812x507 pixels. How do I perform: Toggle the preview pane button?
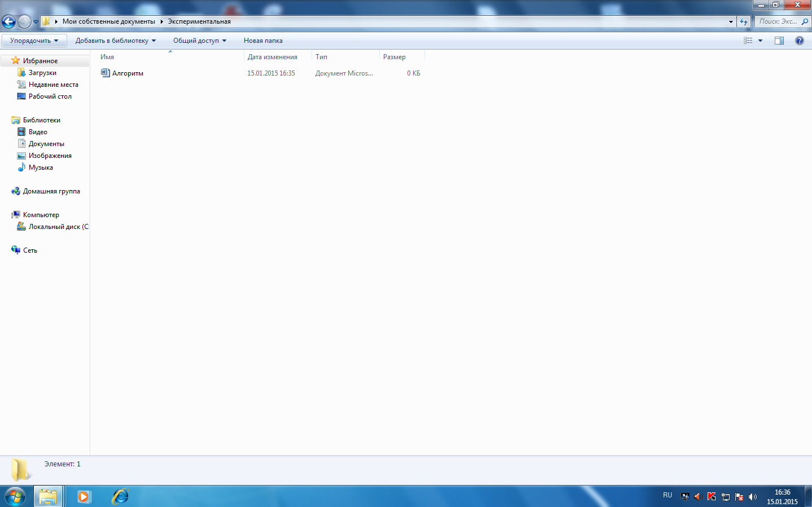(779, 41)
